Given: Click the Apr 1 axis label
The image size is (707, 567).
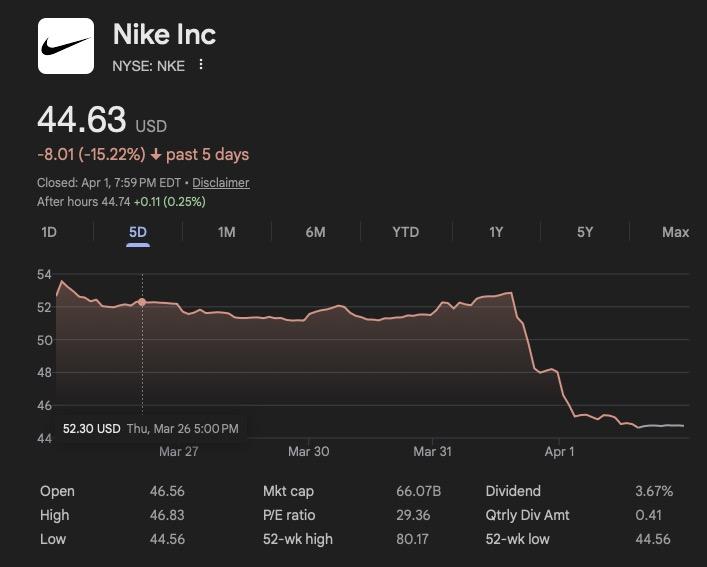Looking at the screenshot, I should pos(559,451).
